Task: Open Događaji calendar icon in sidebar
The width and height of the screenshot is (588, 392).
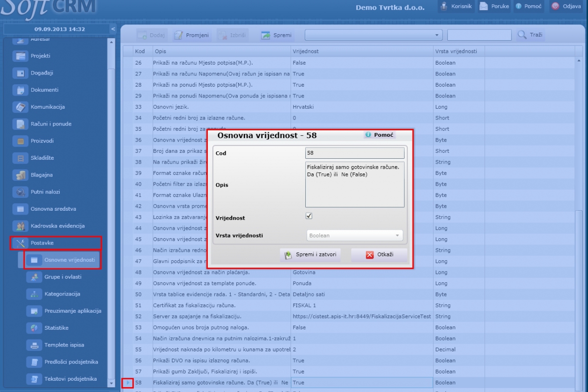Action: tap(21, 73)
